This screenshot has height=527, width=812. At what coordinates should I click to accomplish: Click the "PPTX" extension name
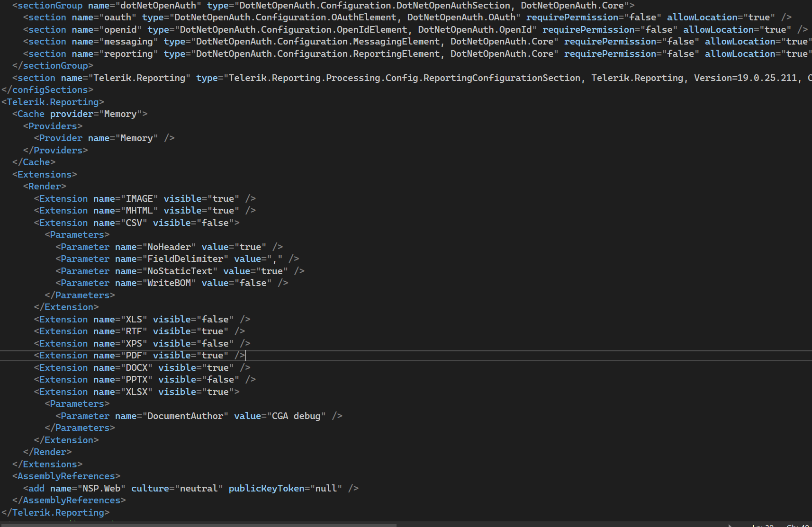point(136,379)
